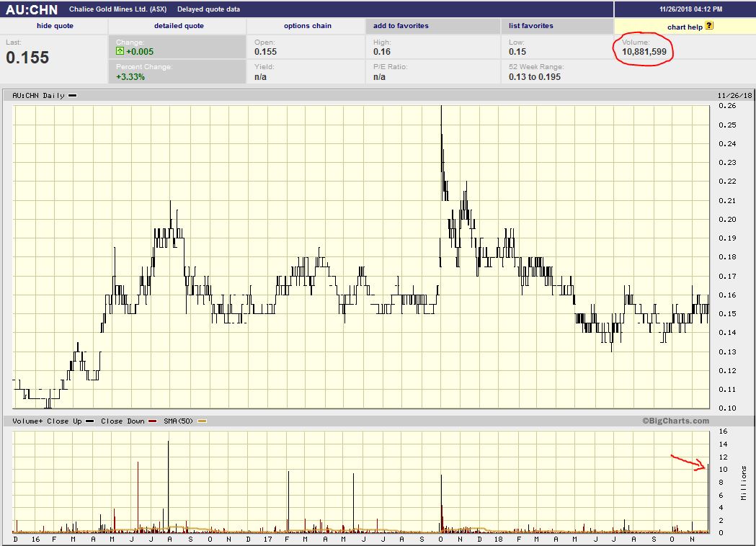Click the hide quote link

click(55, 26)
